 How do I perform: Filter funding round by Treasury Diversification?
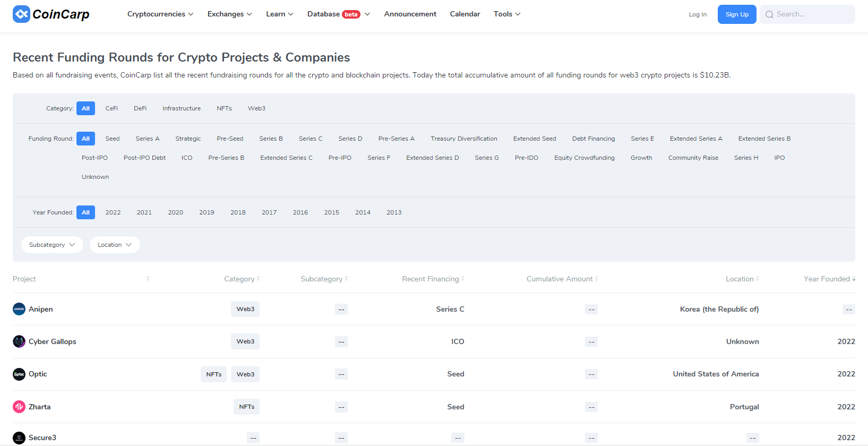tap(464, 139)
